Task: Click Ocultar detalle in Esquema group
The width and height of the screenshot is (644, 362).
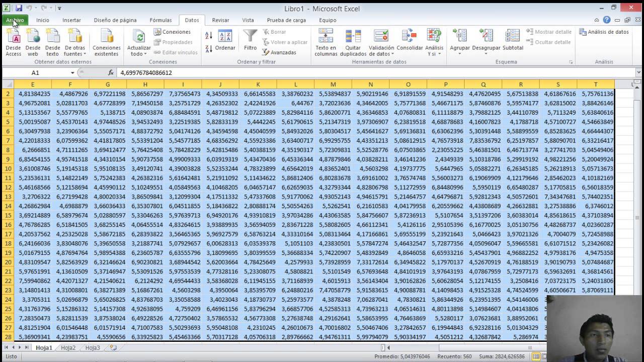Action: pos(548,42)
